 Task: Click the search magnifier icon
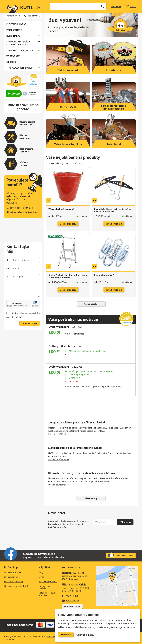coord(102,7)
